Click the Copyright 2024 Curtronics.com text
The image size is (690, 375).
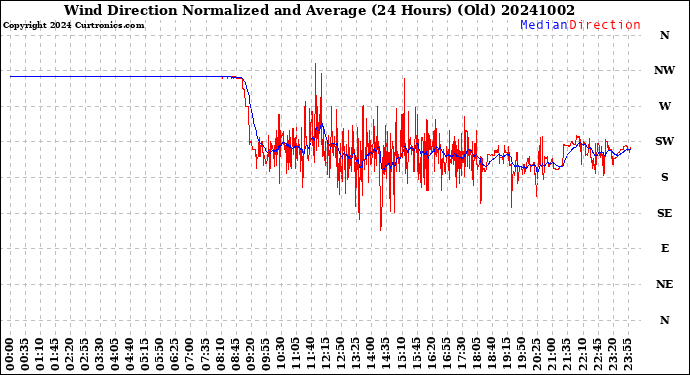click(x=73, y=26)
